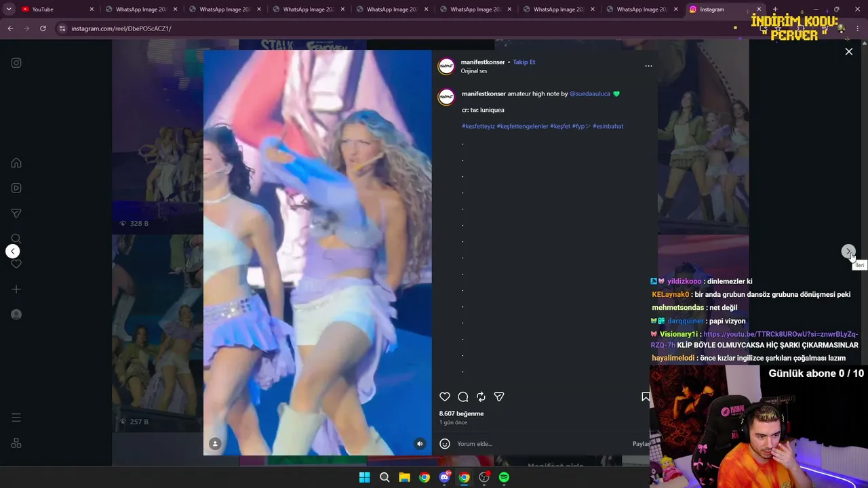Launch File Explorer from the taskbar
This screenshot has width=868, height=488.
click(x=404, y=477)
